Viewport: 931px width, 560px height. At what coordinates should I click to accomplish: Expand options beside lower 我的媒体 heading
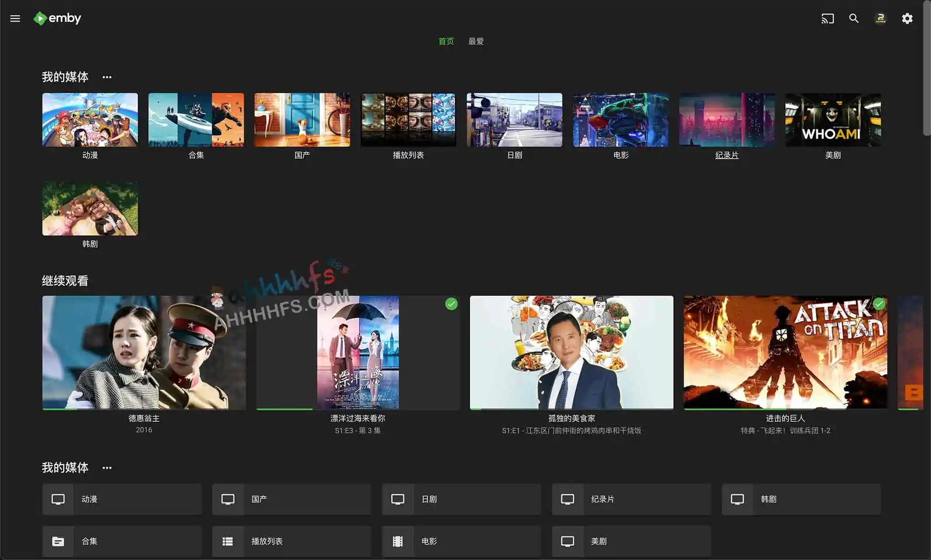(107, 468)
